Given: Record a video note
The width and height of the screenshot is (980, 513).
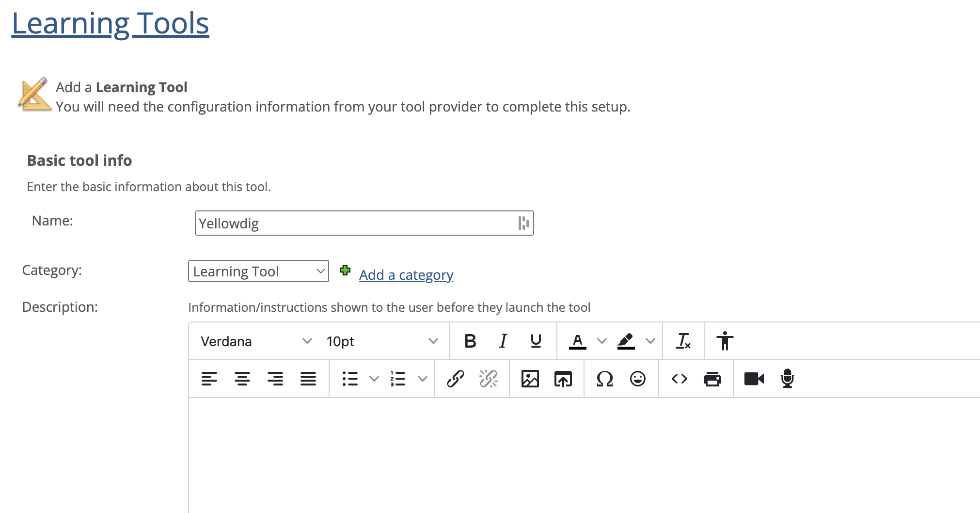Looking at the screenshot, I should pyautogui.click(x=754, y=379).
